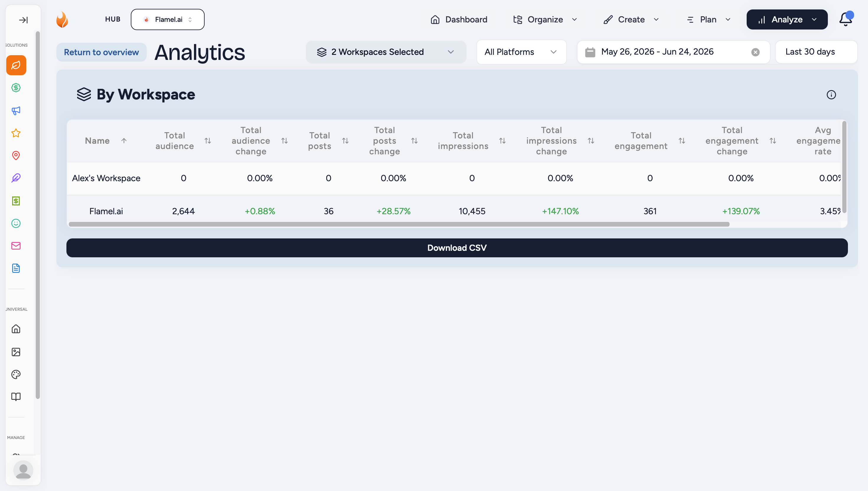Screen dimensions: 868x491
Task: Select the yellow star icon in sidebar
Action: (16, 133)
